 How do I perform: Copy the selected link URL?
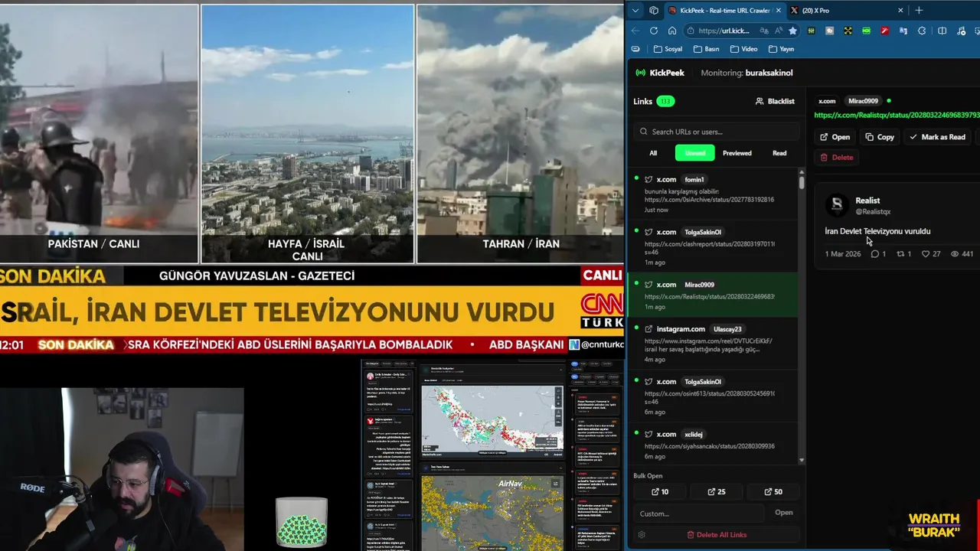pos(880,137)
